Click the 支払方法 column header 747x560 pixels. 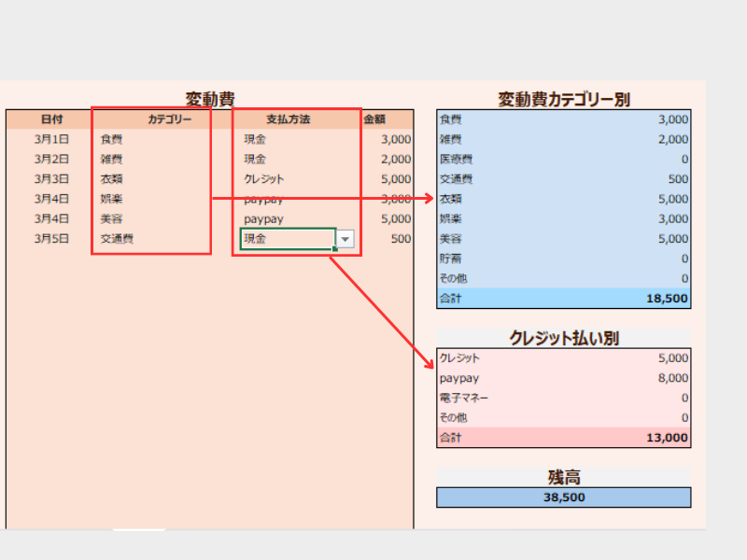288,119
